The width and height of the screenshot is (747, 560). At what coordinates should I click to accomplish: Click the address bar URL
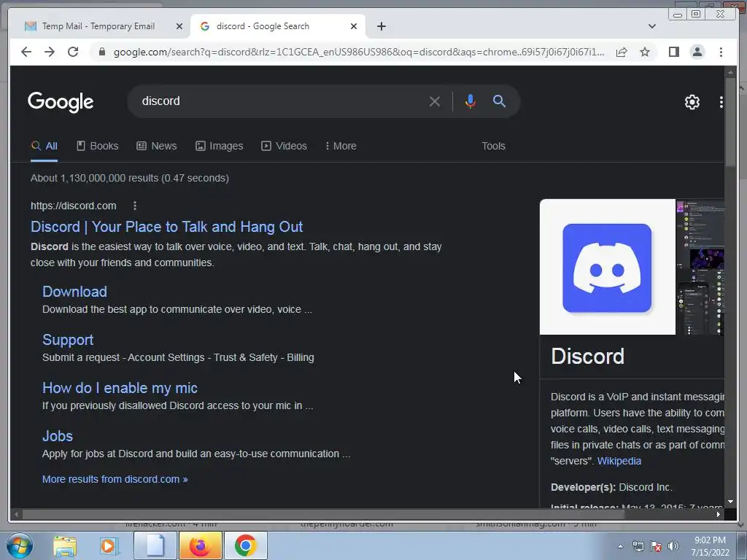click(359, 52)
